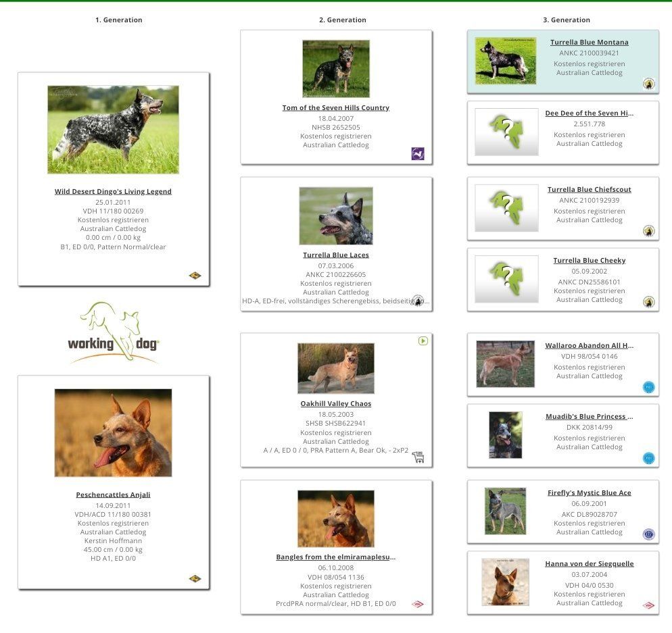This screenshot has height=633, width=672.
Task: Click Turrella Blue Montana thumbnail
Action: tap(506, 61)
